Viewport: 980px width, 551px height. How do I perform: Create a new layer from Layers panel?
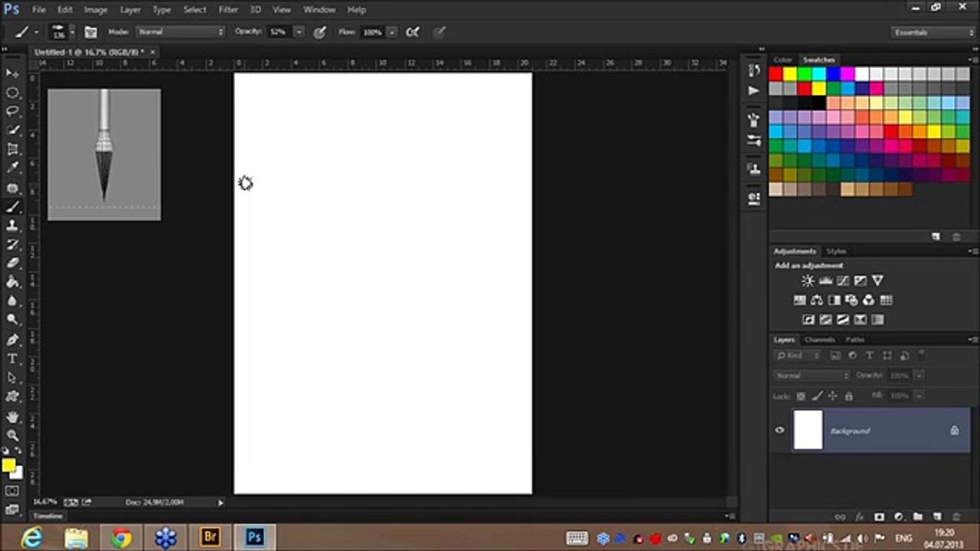(936, 517)
